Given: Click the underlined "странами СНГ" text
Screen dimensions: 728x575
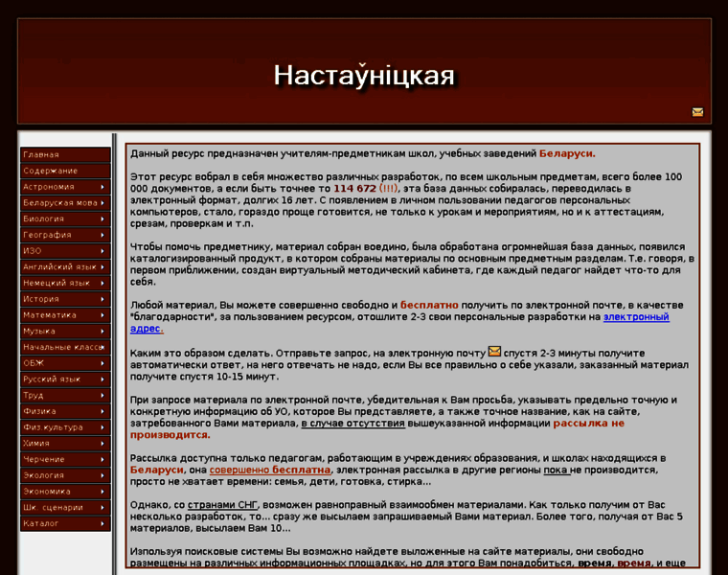Looking at the screenshot, I should tap(222, 505).
